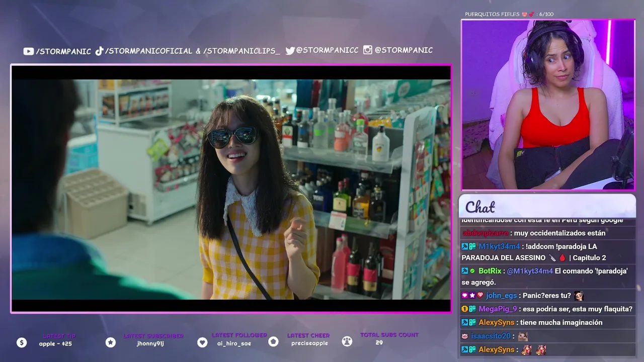This screenshot has width=644, height=362.
Task: Click the total subs count value '29'
Action: point(379,342)
